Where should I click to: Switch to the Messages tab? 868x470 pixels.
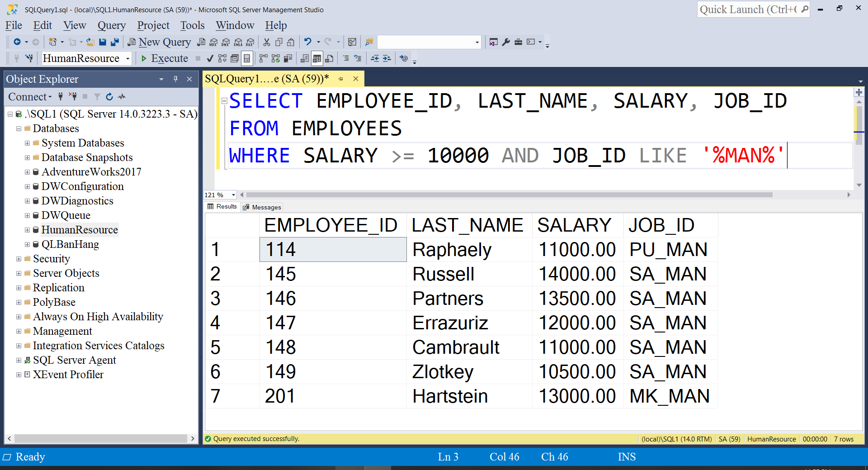point(262,207)
